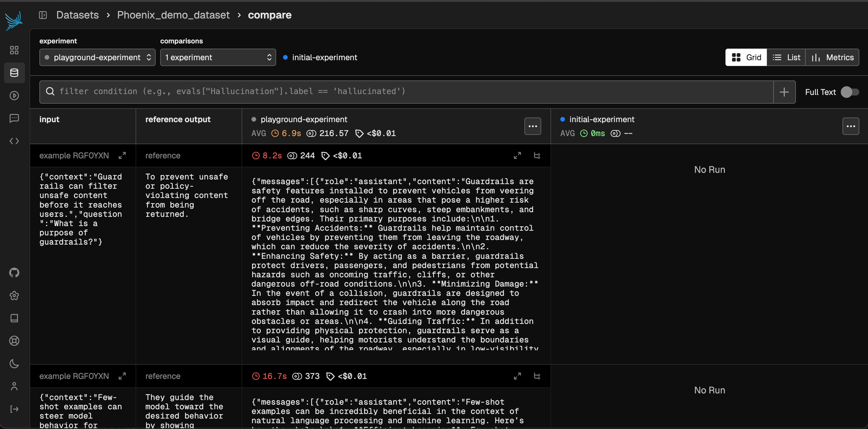Open Settings gear in sidebar
Screen dimensions: 868x429
tap(14, 296)
